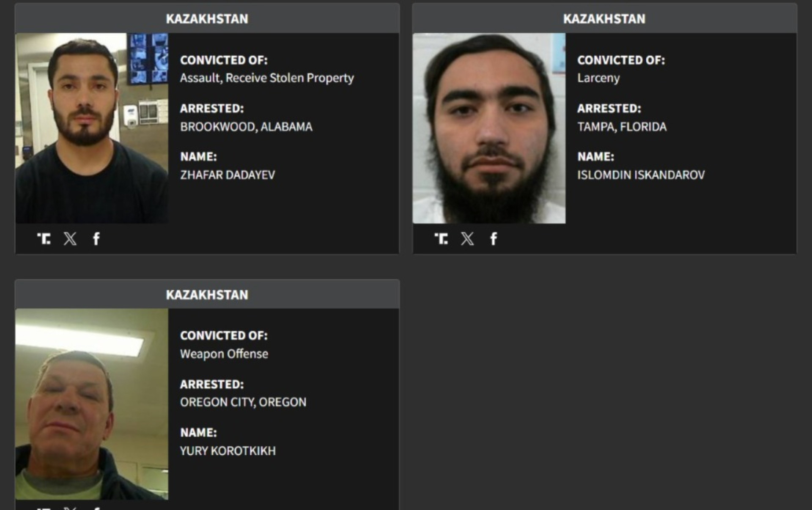The width and height of the screenshot is (812, 510).
Task: Select the name ISLOMDIN ISKANDAROV
Action: pos(641,175)
